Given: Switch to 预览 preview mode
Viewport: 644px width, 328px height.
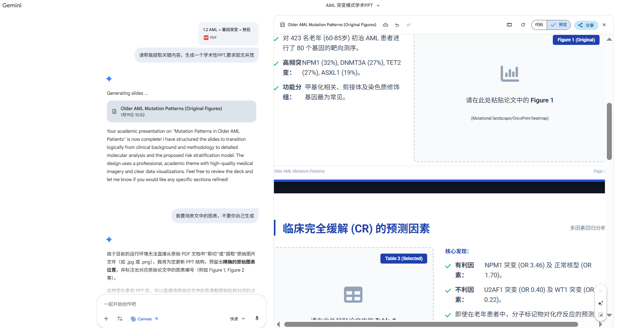Looking at the screenshot, I should click(559, 25).
